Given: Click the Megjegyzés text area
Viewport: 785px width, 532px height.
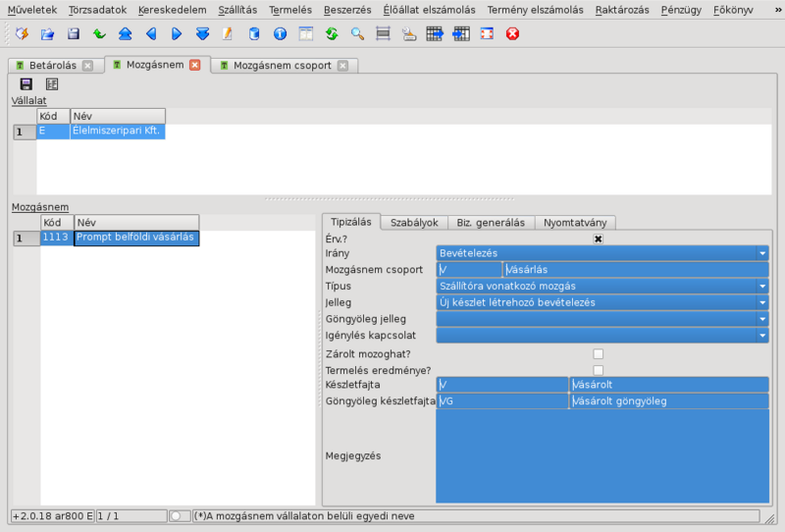Looking at the screenshot, I should (x=602, y=455).
